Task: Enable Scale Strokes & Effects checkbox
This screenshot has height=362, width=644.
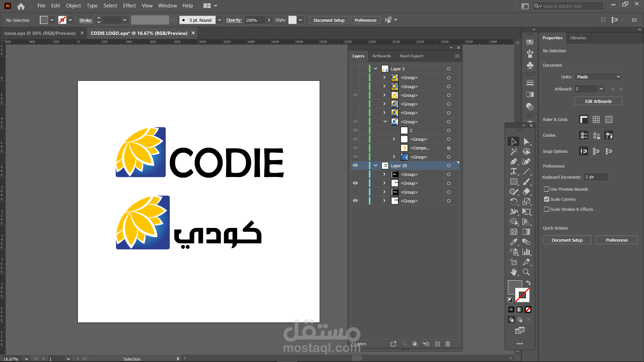Action: tap(546, 209)
